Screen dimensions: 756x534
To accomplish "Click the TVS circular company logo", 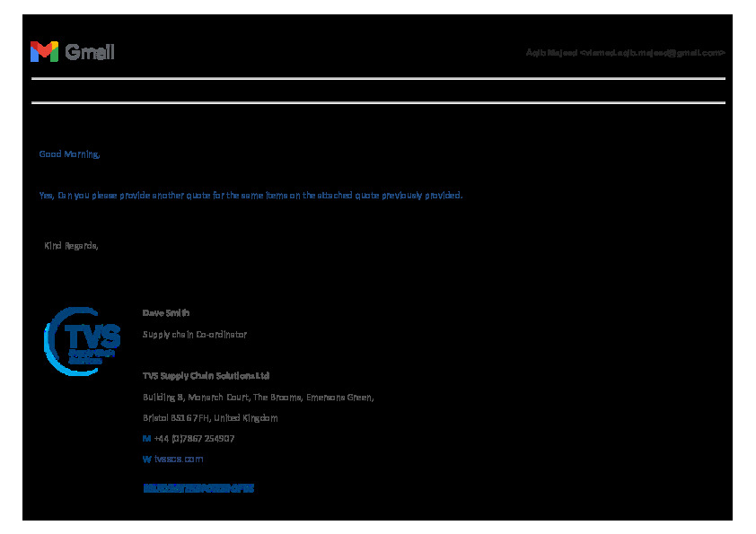I will point(83,341).
